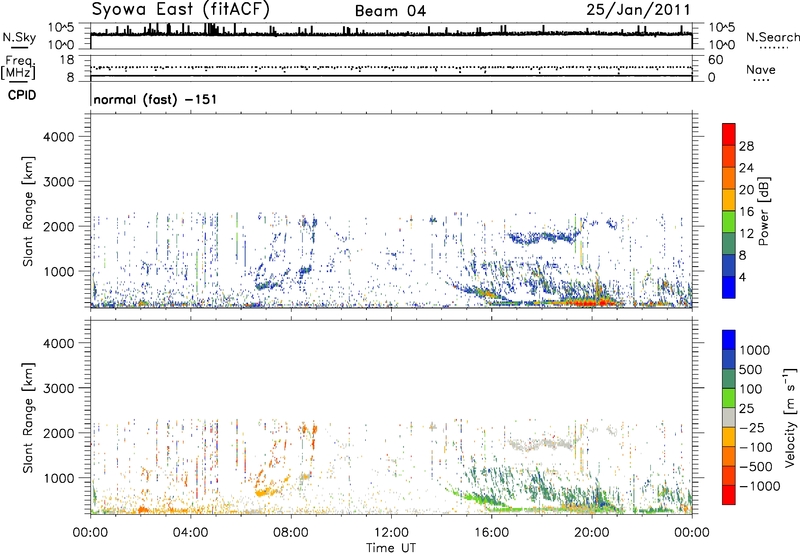Click the 'Nave' legend label
This screenshot has width=800, height=554.
[761, 70]
